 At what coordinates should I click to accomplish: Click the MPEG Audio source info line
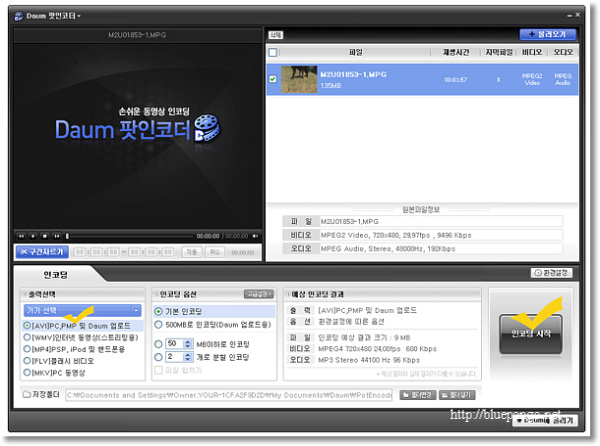(441, 249)
